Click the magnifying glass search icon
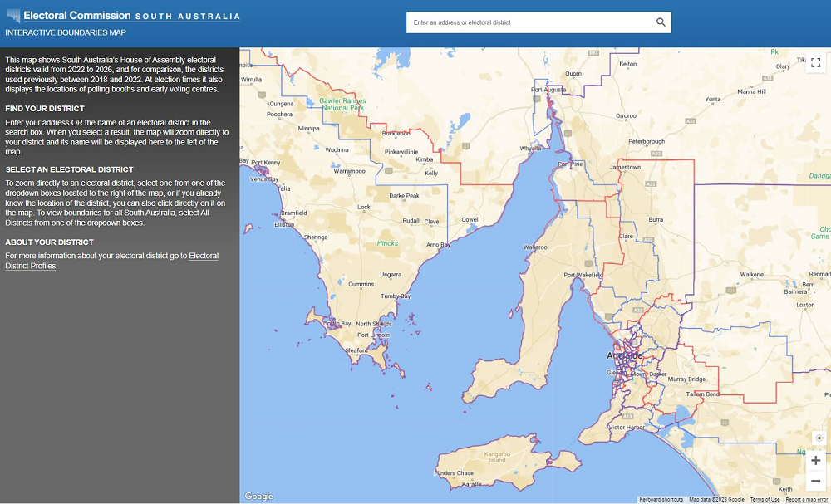831x504 pixels. [x=661, y=22]
